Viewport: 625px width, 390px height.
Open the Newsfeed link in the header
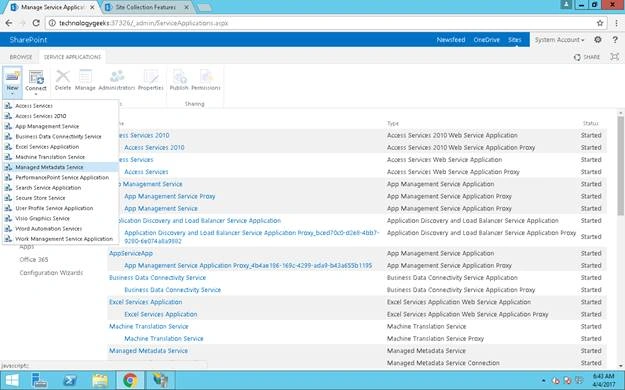pos(451,40)
